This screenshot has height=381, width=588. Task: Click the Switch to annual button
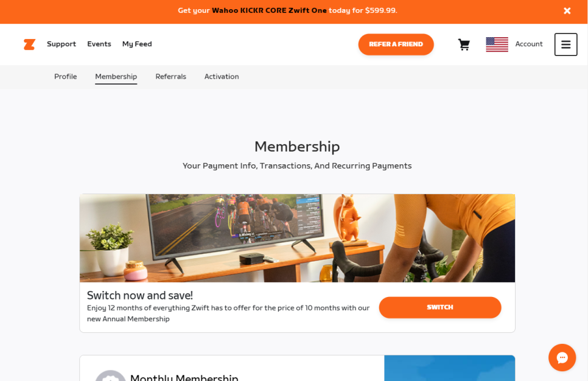click(x=440, y=307)
